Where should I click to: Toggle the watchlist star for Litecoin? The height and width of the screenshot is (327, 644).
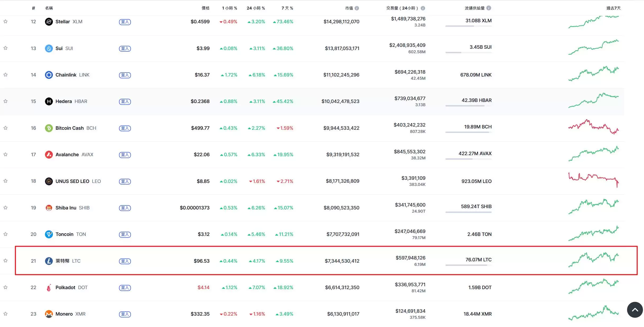[5, 261]
